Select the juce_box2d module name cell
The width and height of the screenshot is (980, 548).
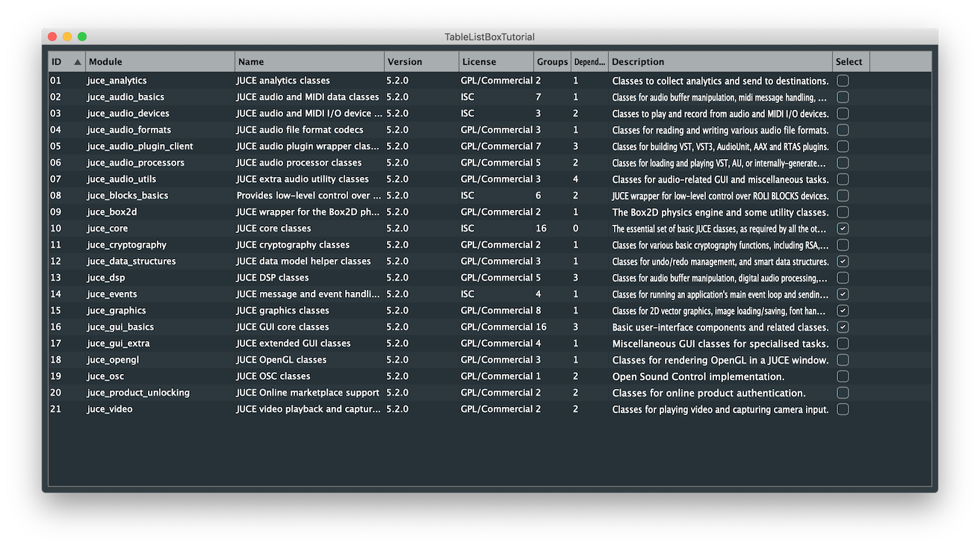(x=112, y=212)
